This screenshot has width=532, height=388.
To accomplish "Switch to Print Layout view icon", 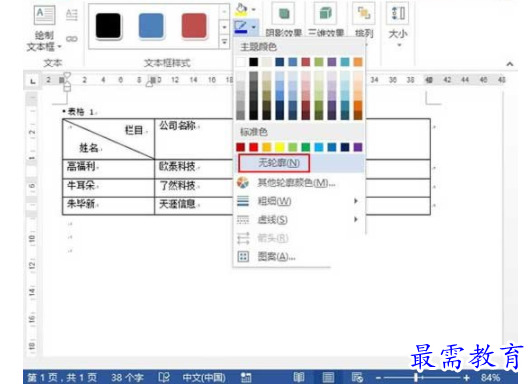I will tap(328, 377).
